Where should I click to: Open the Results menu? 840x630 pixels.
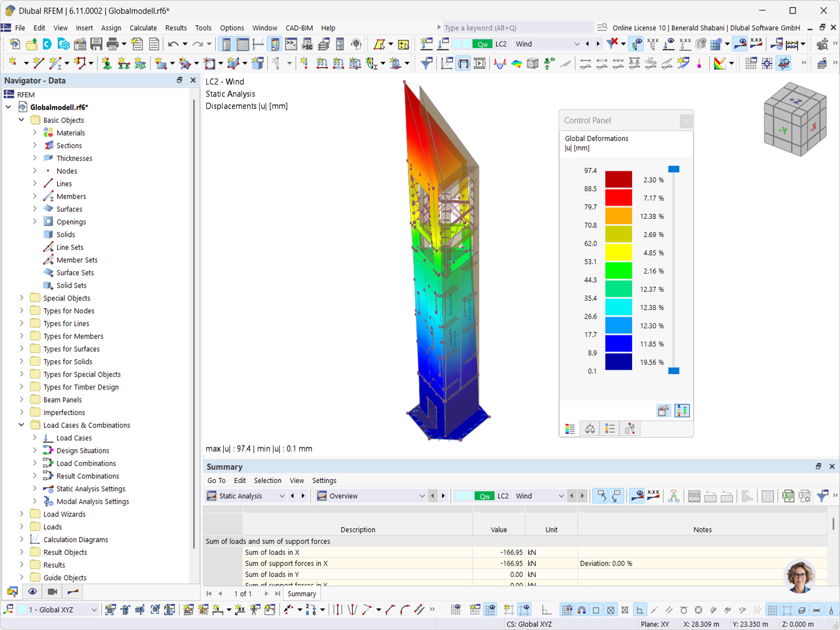[x=176, y=28]
